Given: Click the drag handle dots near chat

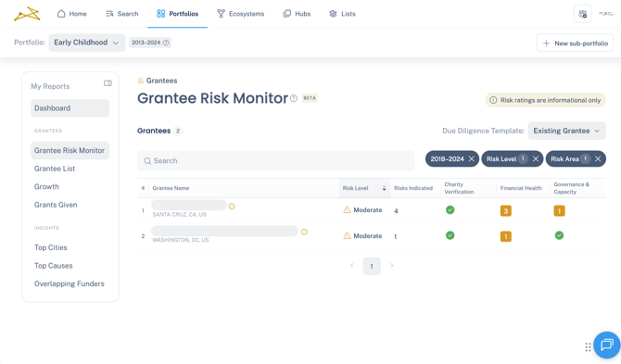Looking at the screenshot, I should click(x=589, y=347).
